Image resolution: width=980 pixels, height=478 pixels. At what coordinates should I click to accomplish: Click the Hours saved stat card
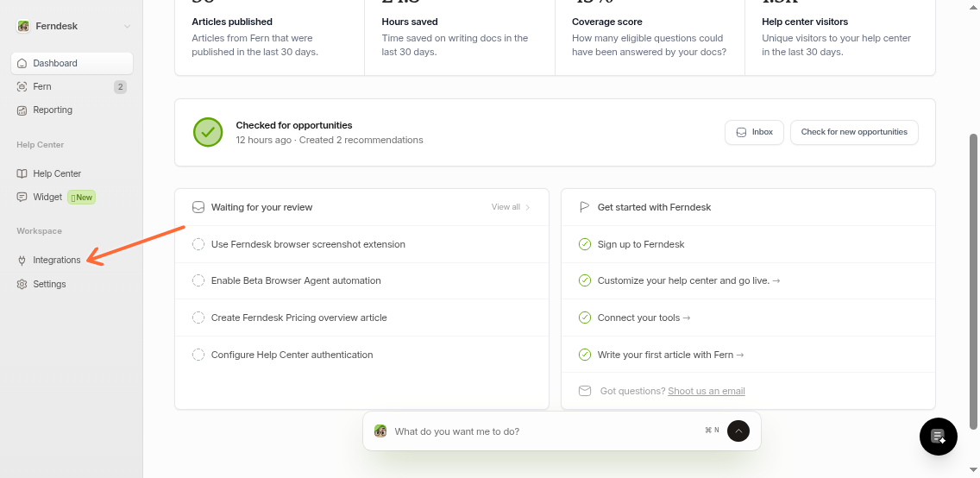[460, 37]
